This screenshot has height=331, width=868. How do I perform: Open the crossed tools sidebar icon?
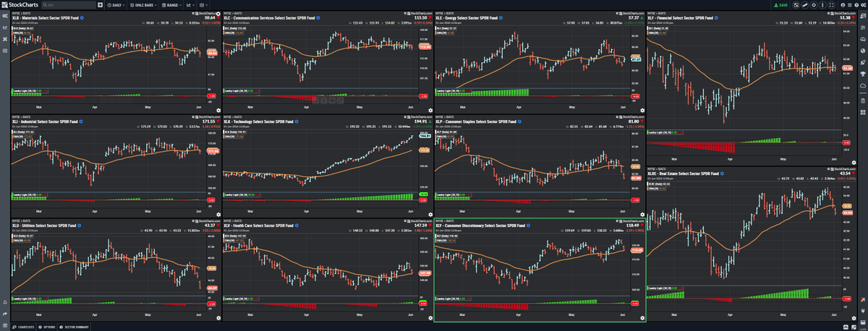[5, 38]
